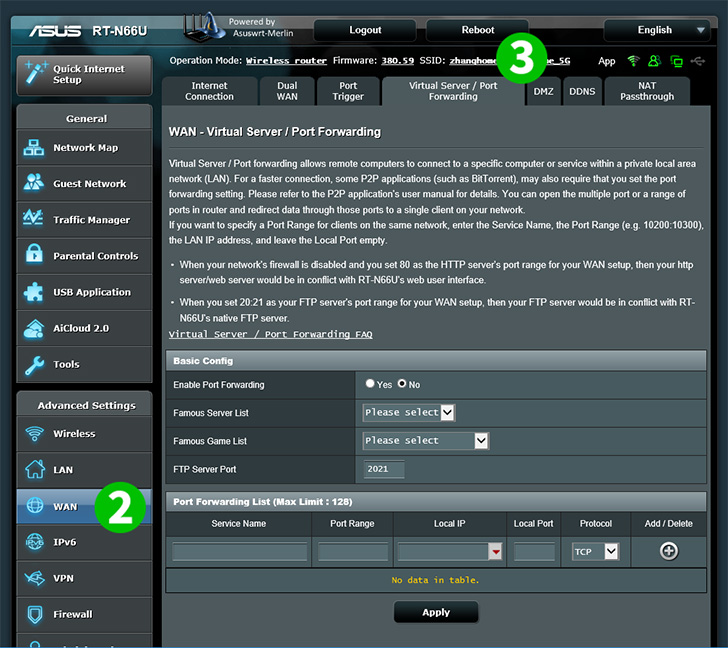Switch to the Port Trigger tab
This screenshot has width=728, height=648.
click(348, 91)
